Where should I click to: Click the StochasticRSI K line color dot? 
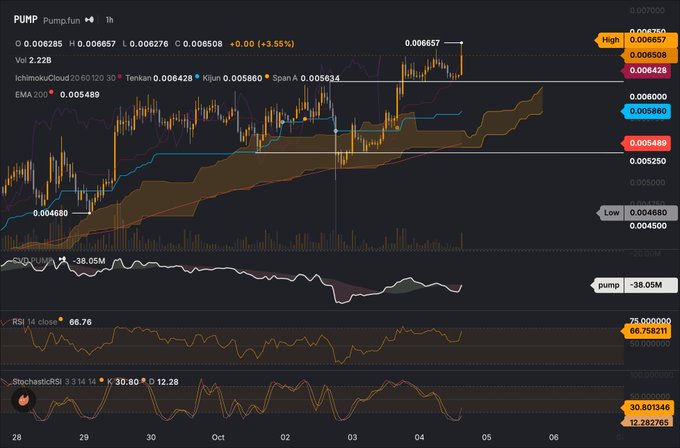[101, 380]
